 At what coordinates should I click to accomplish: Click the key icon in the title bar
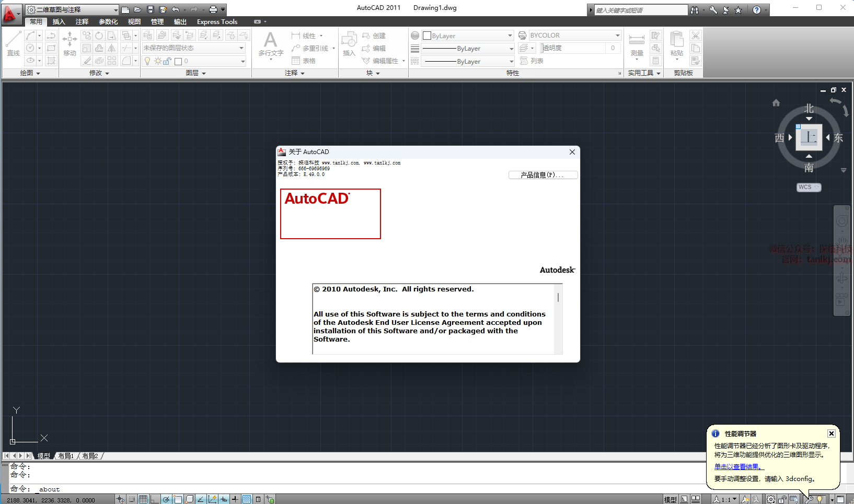713,10
